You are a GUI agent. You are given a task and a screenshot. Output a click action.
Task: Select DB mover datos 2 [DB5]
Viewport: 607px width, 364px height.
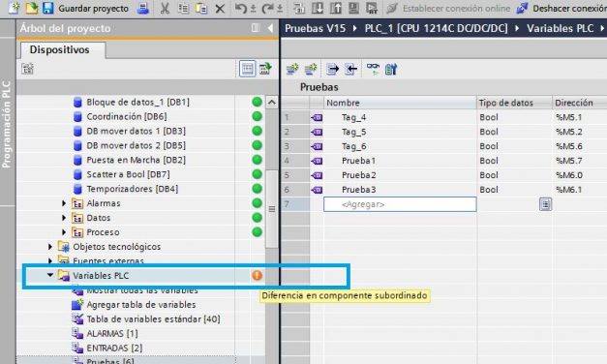[x=136, y=145]
